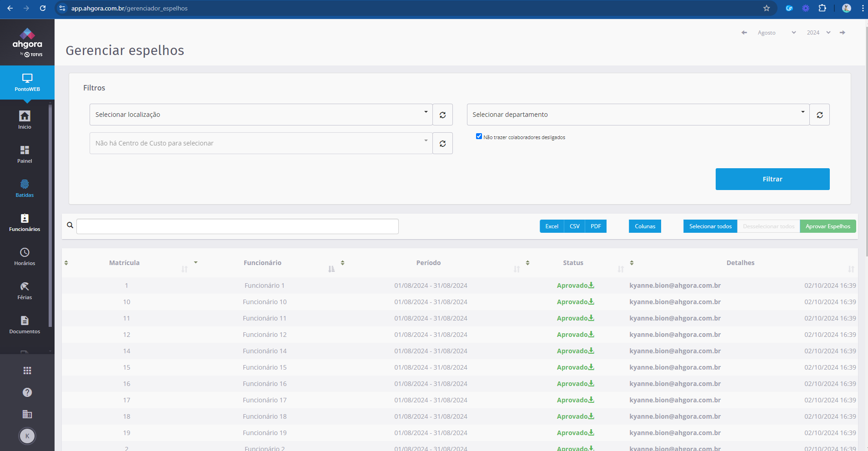The height and width of the screenshot is (451, 868).
Task: Open the Férias sidebar icon
Action: point(25,286)
